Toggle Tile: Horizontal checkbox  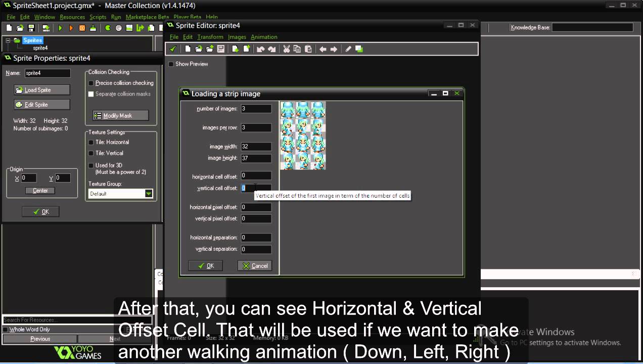click(x=91, y=142)
